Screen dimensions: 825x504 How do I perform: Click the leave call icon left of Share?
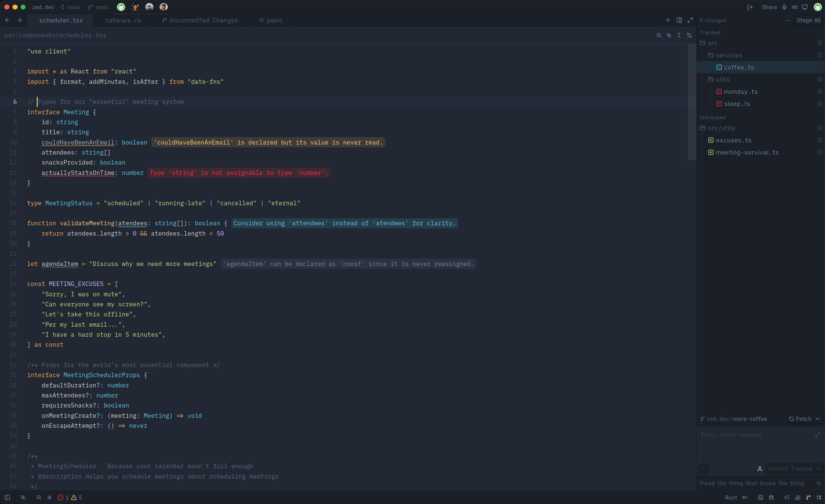click(750, 7)
